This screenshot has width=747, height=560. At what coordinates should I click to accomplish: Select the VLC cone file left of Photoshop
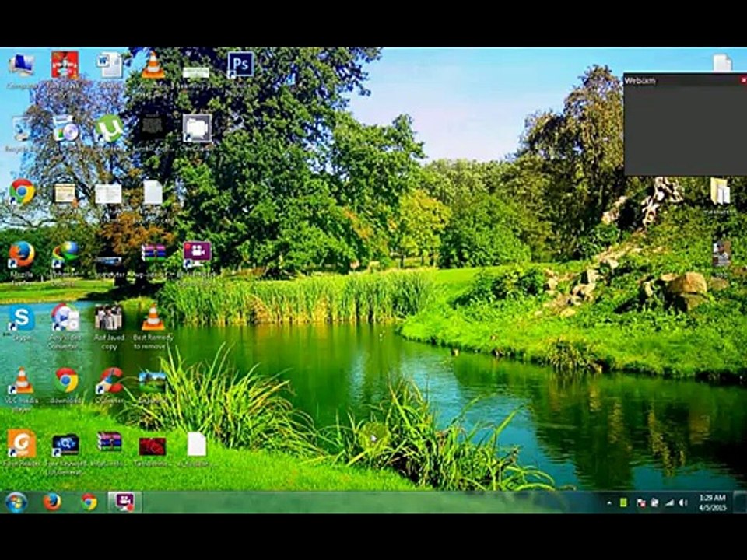153,65
